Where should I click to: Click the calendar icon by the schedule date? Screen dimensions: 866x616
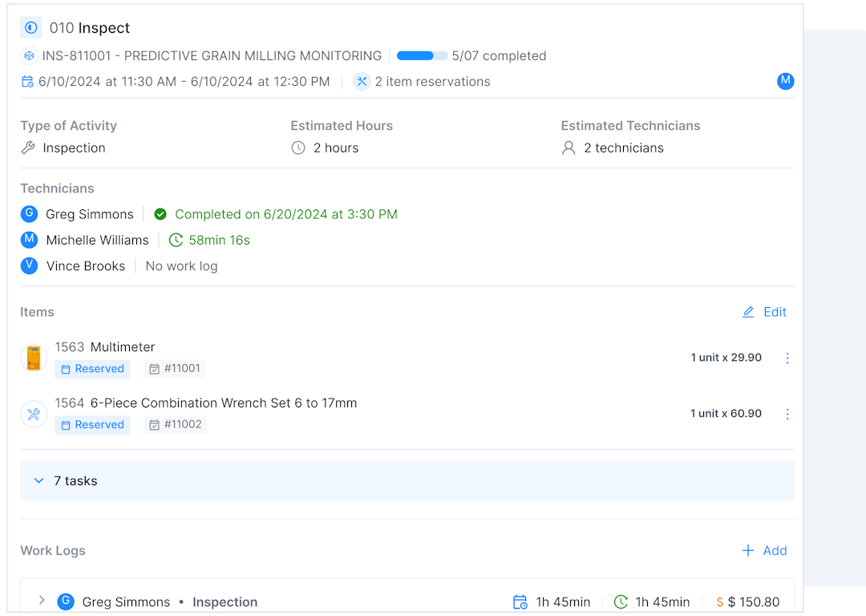tap(27, 82)
